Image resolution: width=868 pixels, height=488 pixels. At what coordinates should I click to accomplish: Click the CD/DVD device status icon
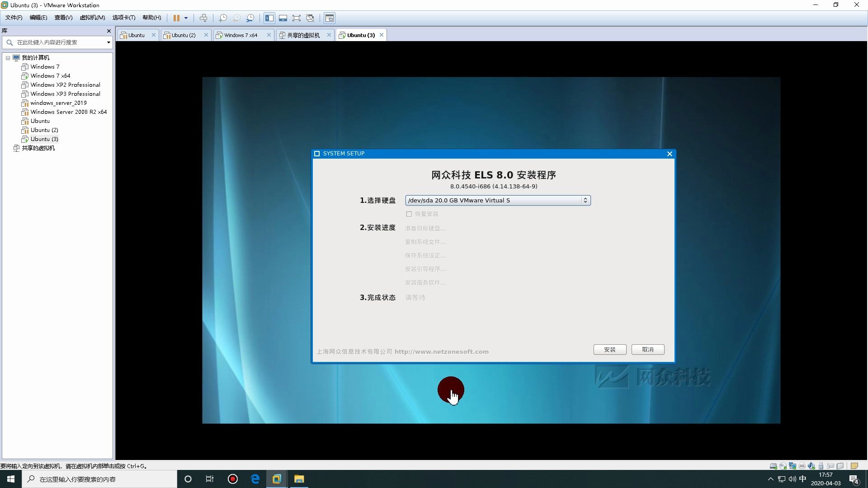coord(783,466)
